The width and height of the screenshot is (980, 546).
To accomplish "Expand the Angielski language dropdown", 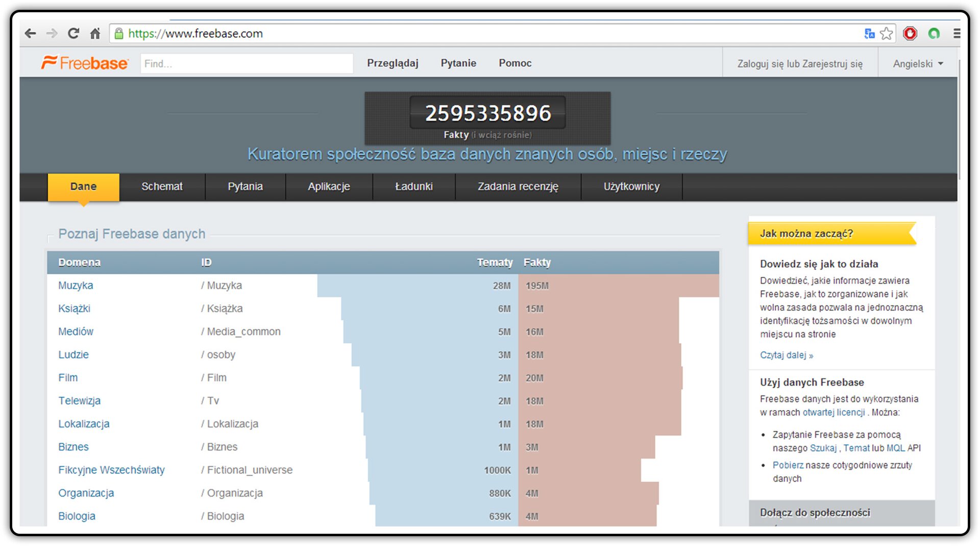I will click(x=918, y=64).
